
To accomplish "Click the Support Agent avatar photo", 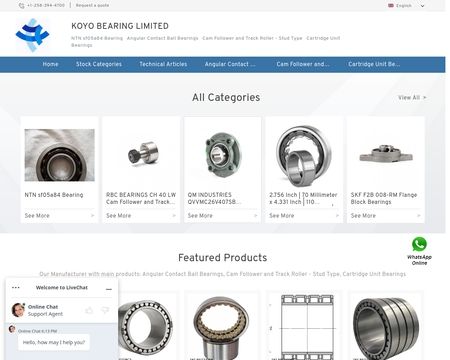I will (18, 310).
